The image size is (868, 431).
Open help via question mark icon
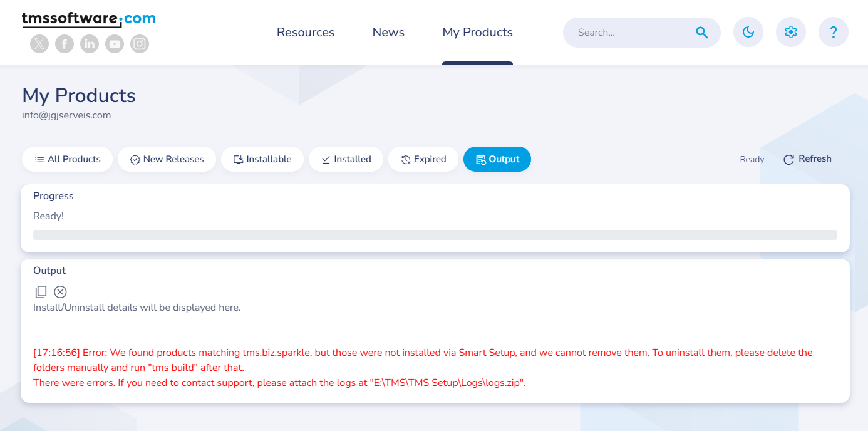click(x=834, y=33)
